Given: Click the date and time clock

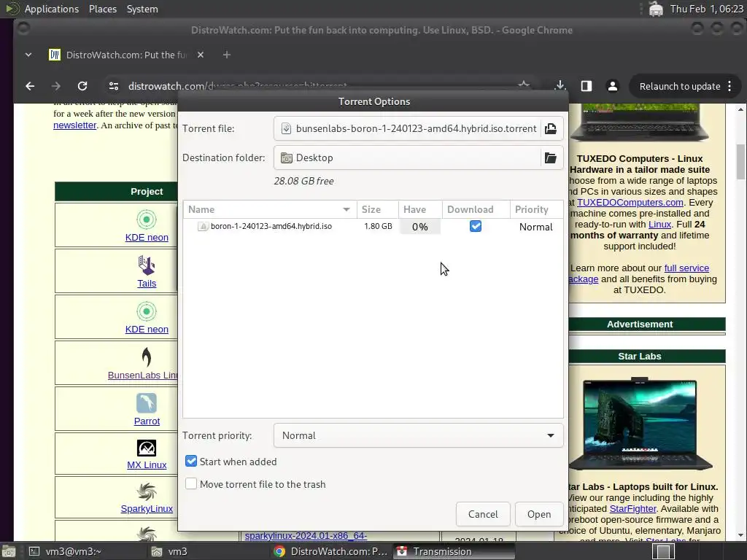Looking at the screenshot, I should [706, 9].
